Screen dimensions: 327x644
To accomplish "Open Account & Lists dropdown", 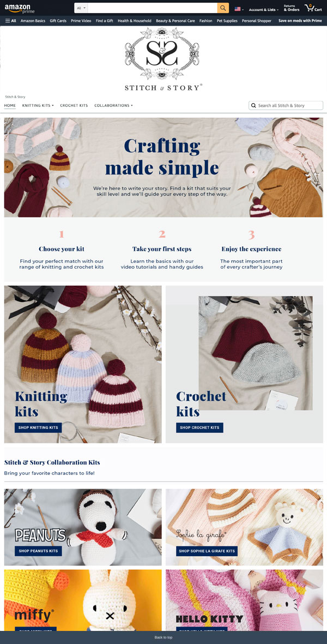I will pos(263,9).
